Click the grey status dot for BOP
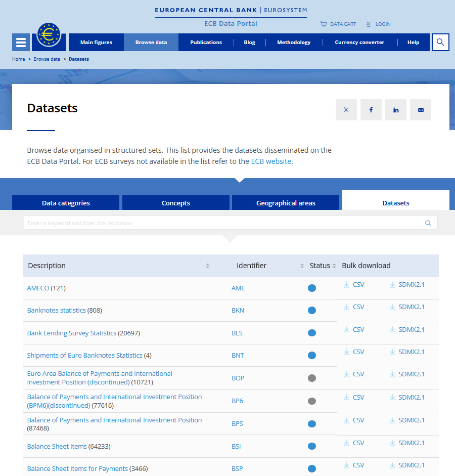Screen dimensions: 455x476 312,378
